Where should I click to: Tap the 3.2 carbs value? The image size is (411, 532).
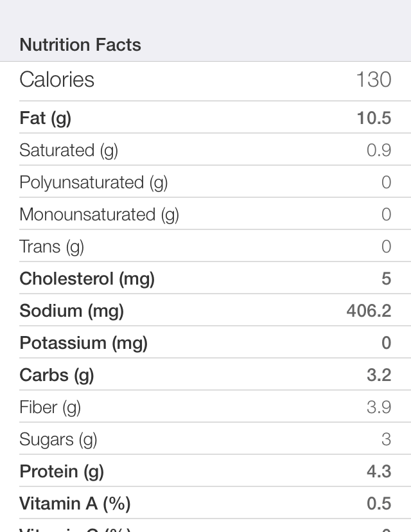point(379,375)
